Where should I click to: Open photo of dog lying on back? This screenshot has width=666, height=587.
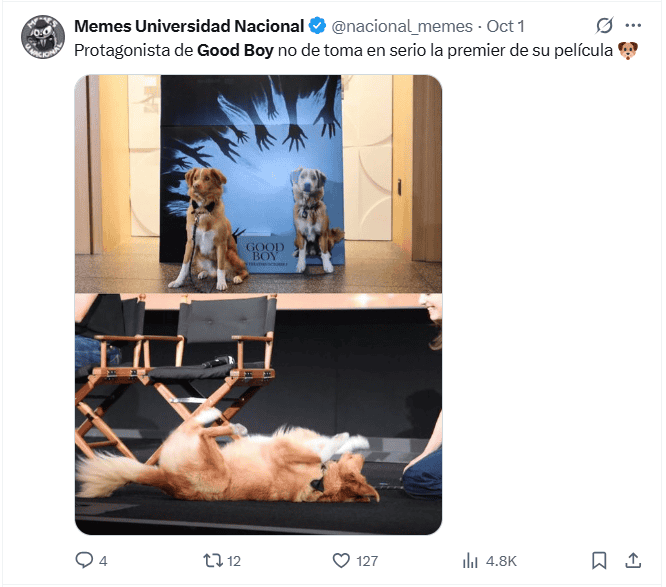coord(258,414)
